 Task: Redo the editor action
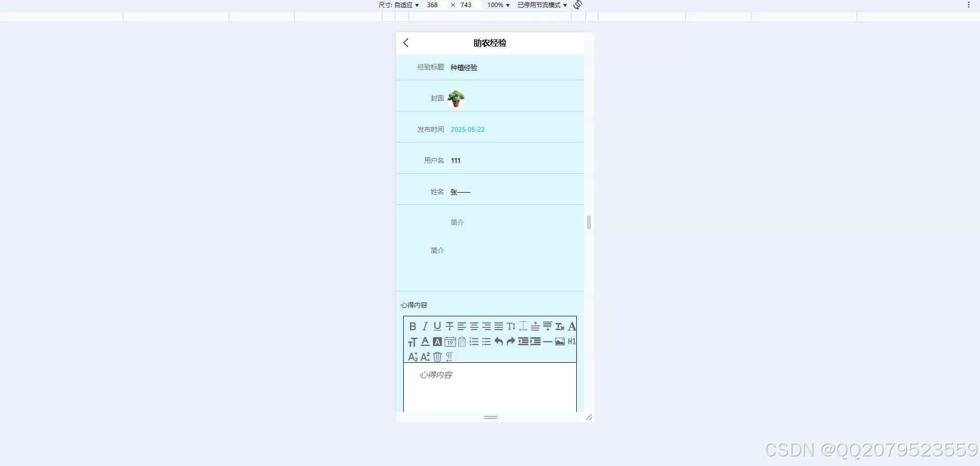[511, 342]
